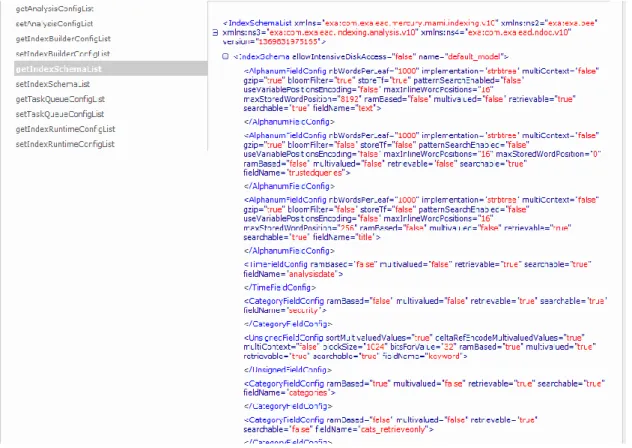Open getIndexBuilderConfigList method
Image resolution: width=632 pixels, height=448 pixels.
click(x=63, y=39)
